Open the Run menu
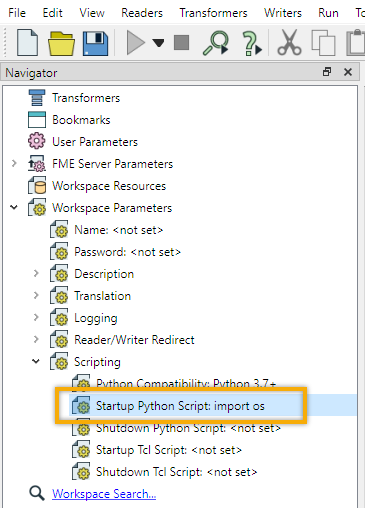365x508 pixels. [x=328, y=13]
